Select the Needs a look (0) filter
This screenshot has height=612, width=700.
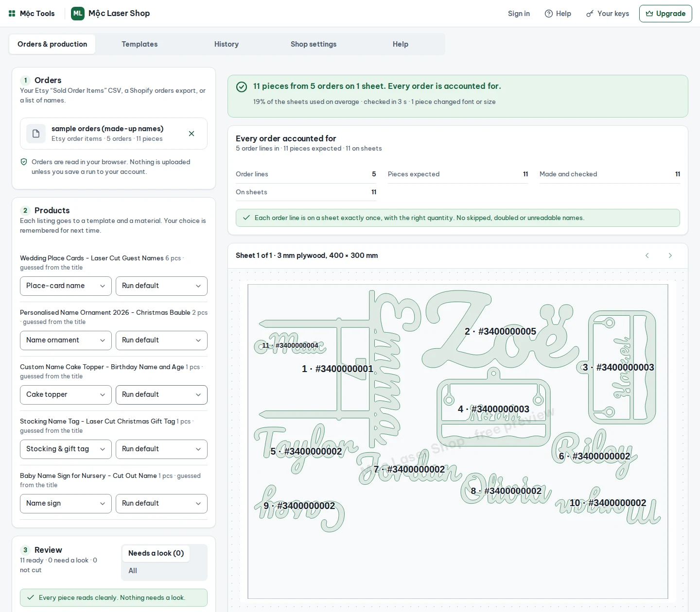click(156, 553)
